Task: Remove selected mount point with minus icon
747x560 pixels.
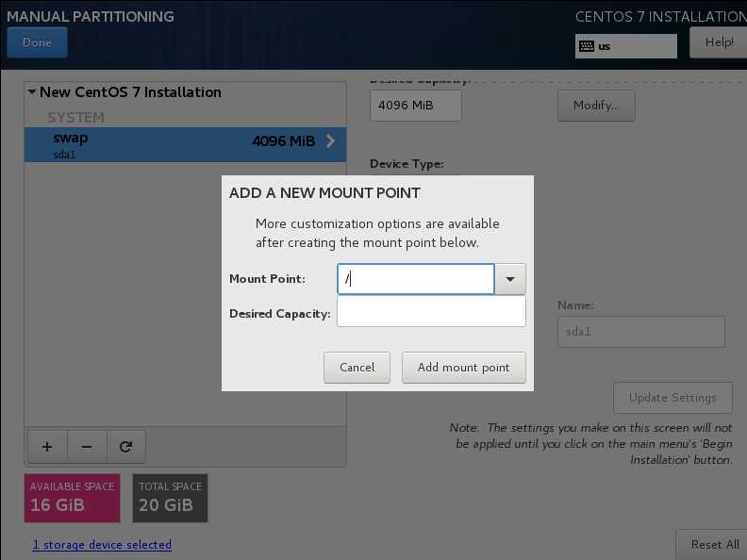Action: click(x=87, y=447)
